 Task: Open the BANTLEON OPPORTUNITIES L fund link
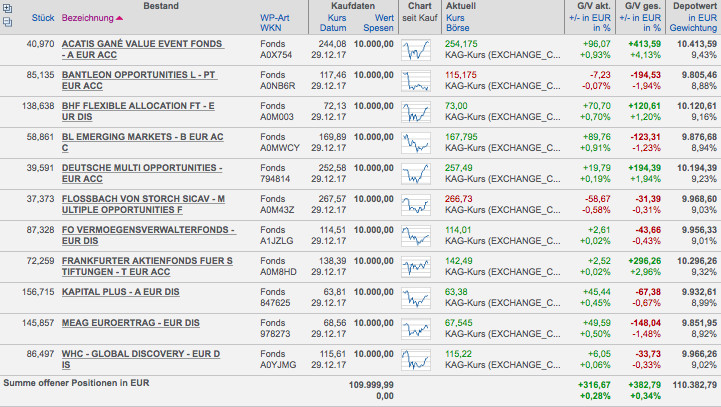139,80
